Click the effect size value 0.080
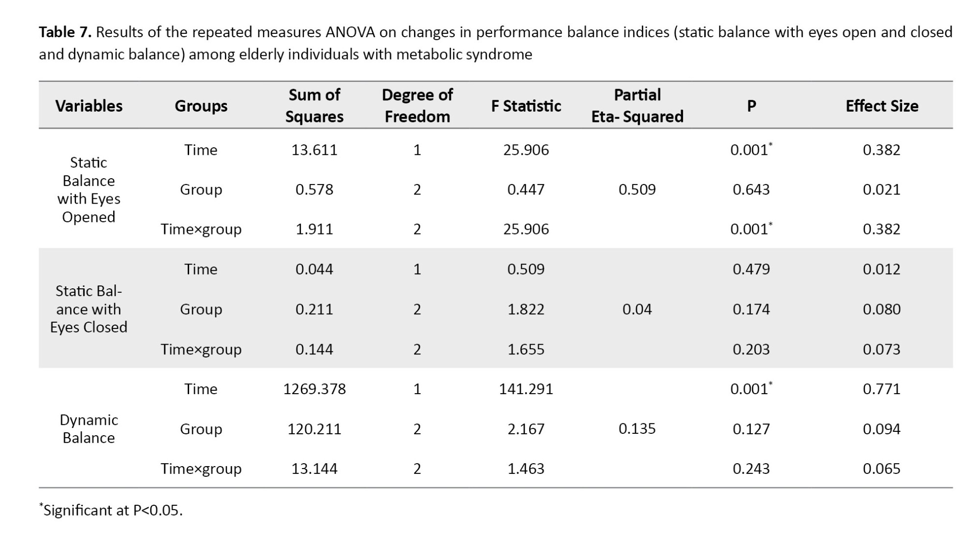This screenshot has height=541, width=980. click(882, 309)
